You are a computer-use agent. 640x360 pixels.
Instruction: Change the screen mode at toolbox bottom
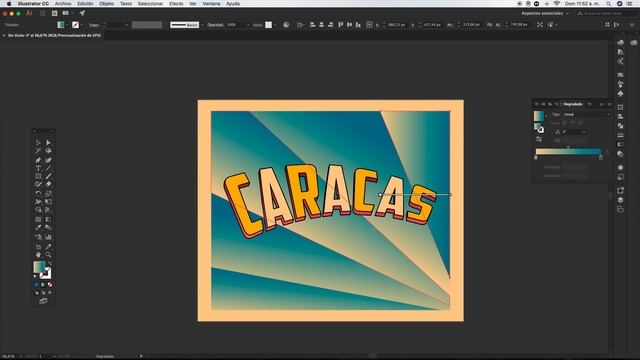click(43, 301)
